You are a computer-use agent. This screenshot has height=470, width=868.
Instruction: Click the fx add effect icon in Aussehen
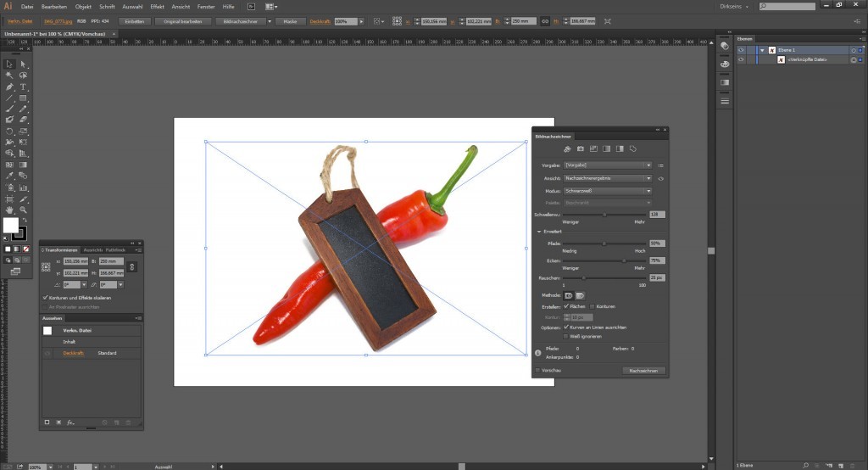(71, 422)
